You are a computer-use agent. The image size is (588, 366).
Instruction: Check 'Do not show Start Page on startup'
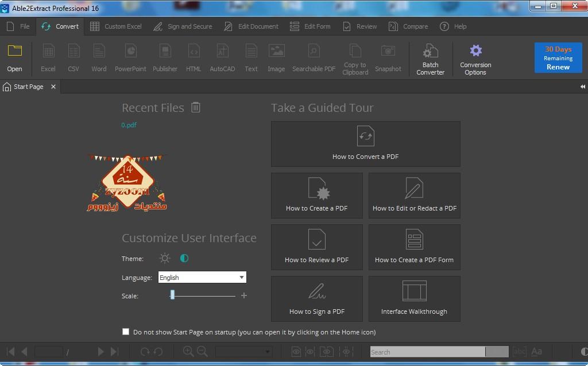tap(126, 332)
